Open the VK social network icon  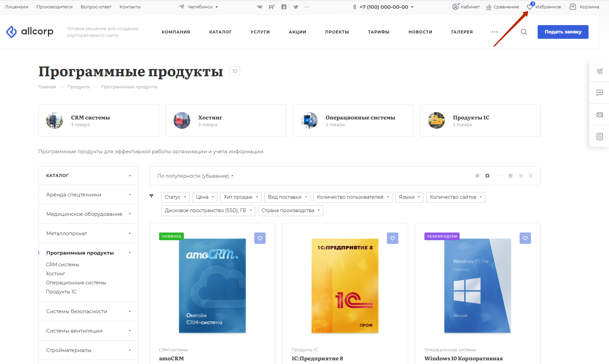point(260,7)
